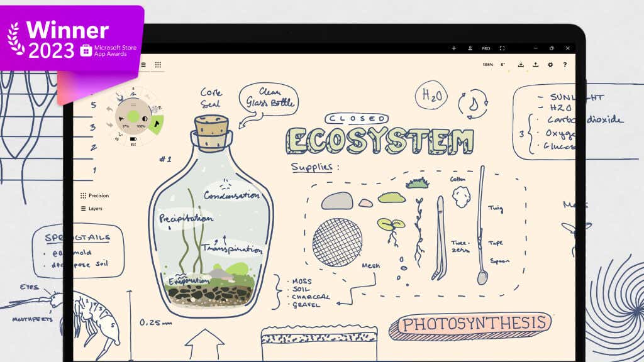Image resolution: width=644 pixels, height=362 pixels.
Task: Grab the tool wheel handle bars
Action: 133,105
